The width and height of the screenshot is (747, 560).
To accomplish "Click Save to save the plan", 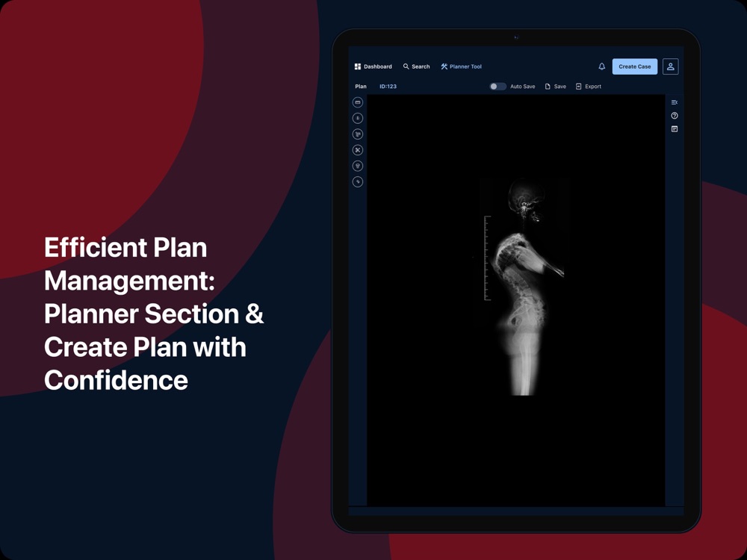I will [x=556, y=86].
